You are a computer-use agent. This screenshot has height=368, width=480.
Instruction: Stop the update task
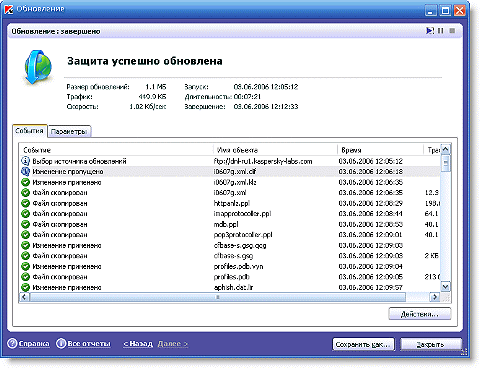[x=452, y=31]
